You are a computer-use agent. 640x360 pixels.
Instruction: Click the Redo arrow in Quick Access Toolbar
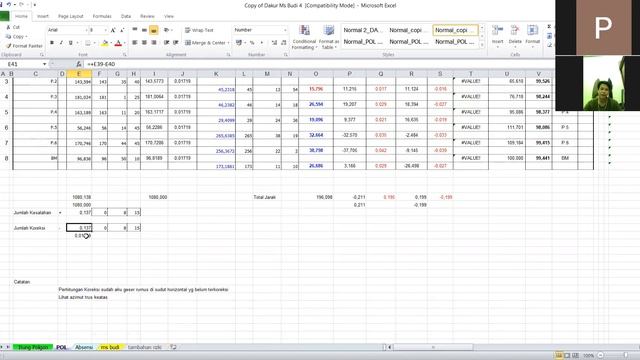22,4
